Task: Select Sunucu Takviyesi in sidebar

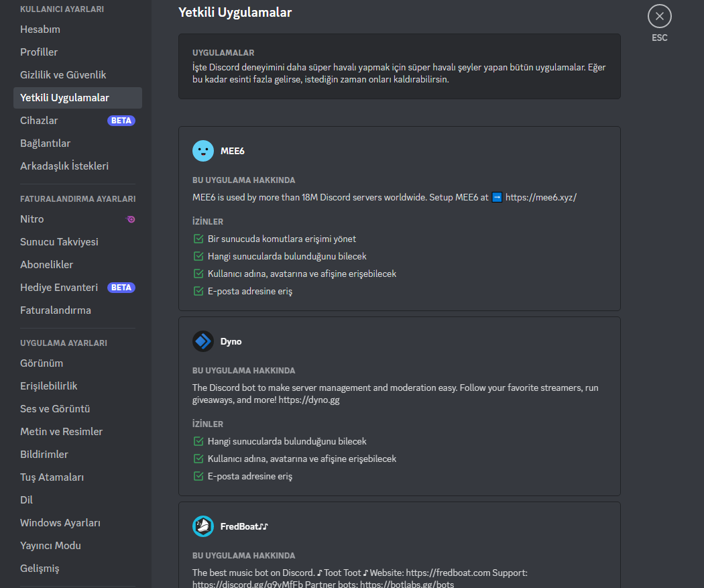Action: (x=59, y=242)
